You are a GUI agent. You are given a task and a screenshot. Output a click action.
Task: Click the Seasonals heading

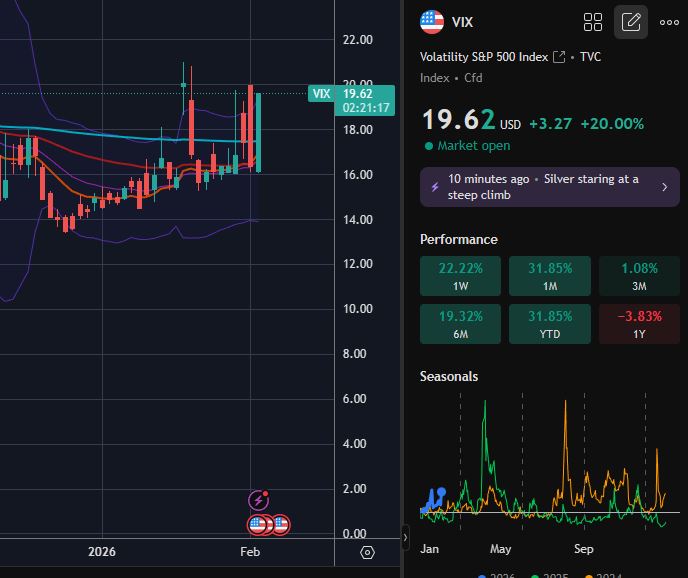click(x=449, y=377)
